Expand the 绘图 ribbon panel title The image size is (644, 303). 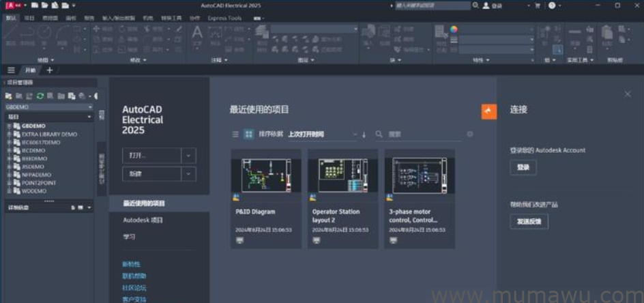(x=46, y=60)
